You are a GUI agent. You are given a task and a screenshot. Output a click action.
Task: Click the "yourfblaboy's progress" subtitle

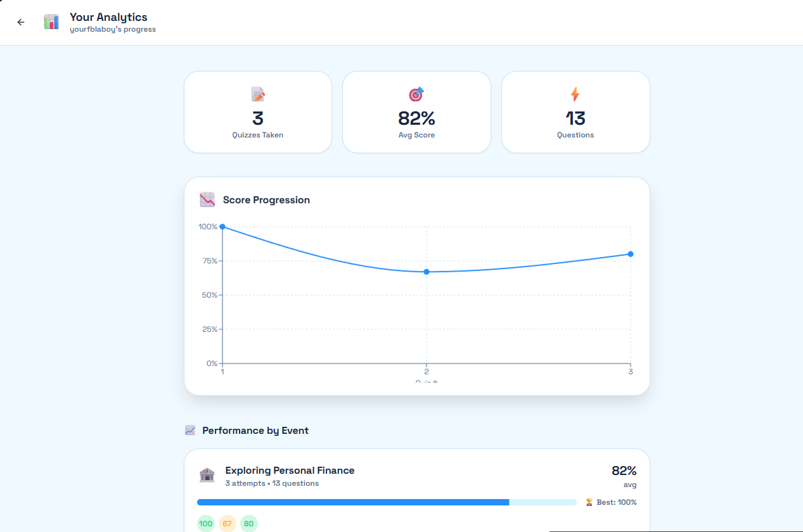(113, 29)
